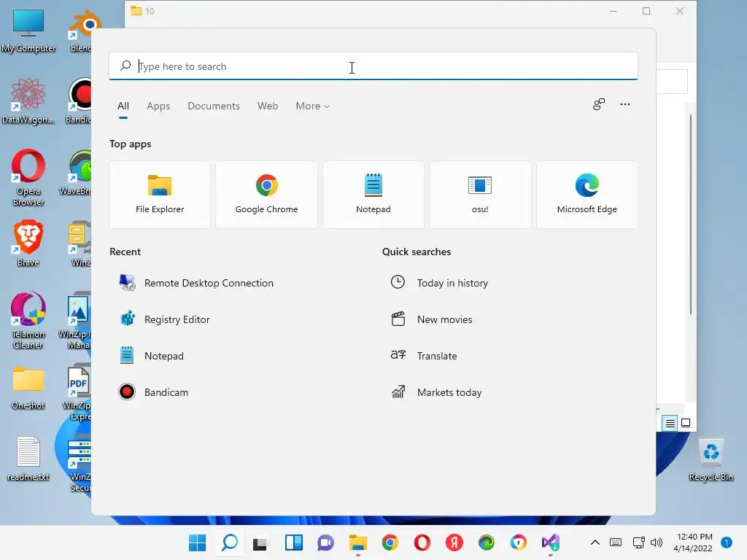This screenshot has height=560, width=747.
Task: Show hidden system tray icons
Action: coord(595,542)
